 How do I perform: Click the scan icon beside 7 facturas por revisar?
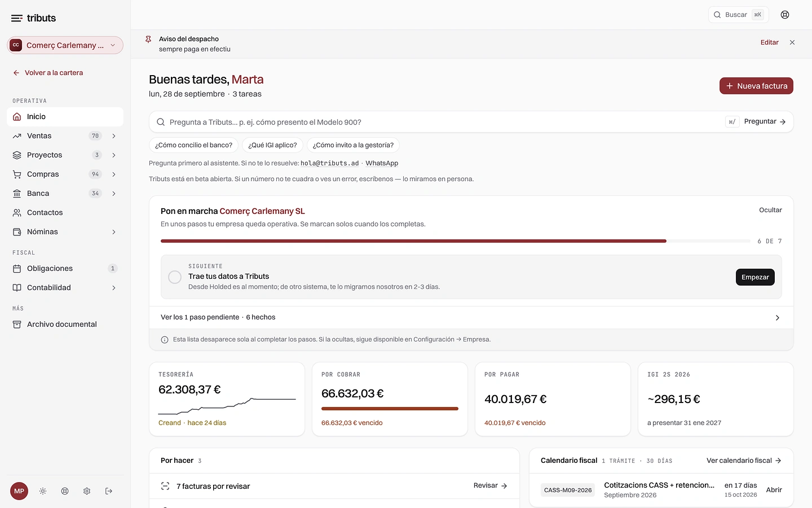165,486
